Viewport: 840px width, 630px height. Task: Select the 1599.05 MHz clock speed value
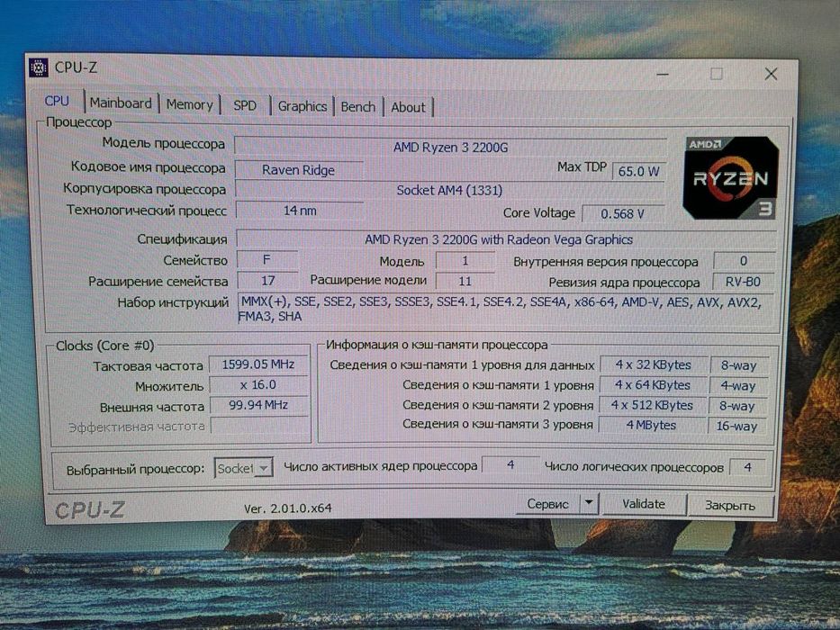[258, 364]
